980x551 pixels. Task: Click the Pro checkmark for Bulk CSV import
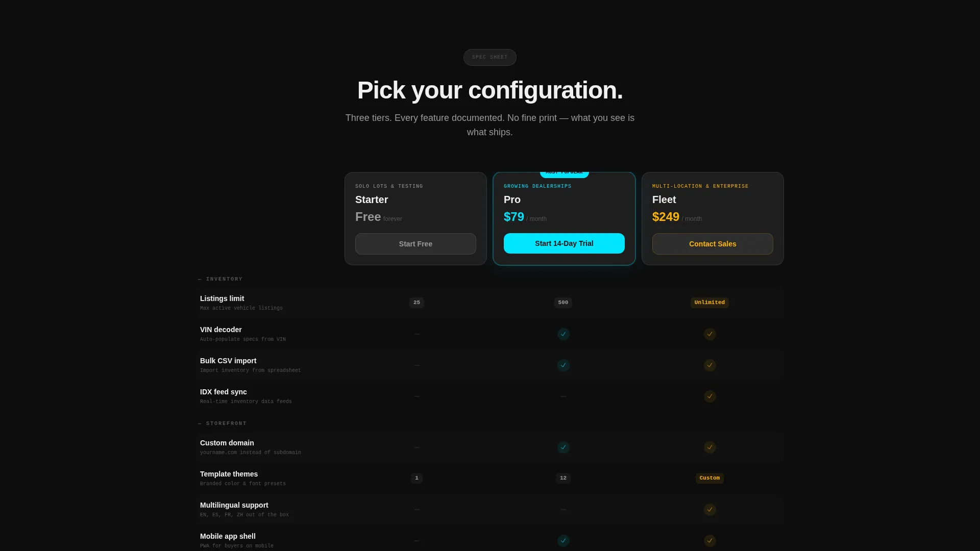click(563, 365)
